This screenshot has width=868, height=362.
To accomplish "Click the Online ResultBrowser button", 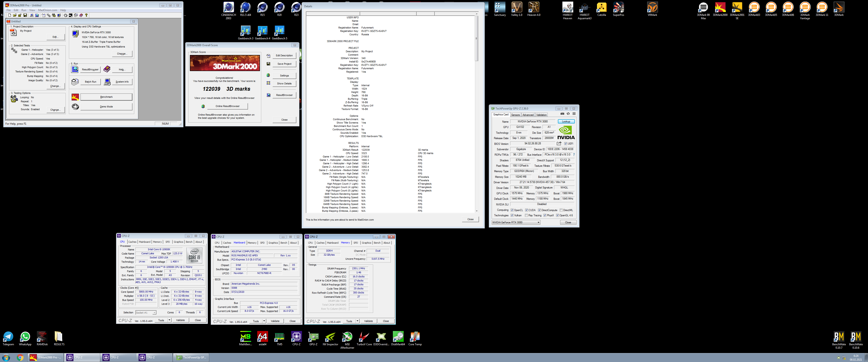I will [227, 106].
